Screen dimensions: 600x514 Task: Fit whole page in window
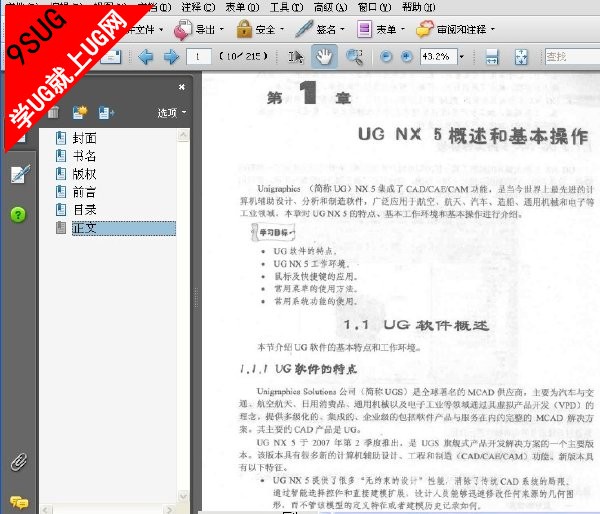coord(521,57)
